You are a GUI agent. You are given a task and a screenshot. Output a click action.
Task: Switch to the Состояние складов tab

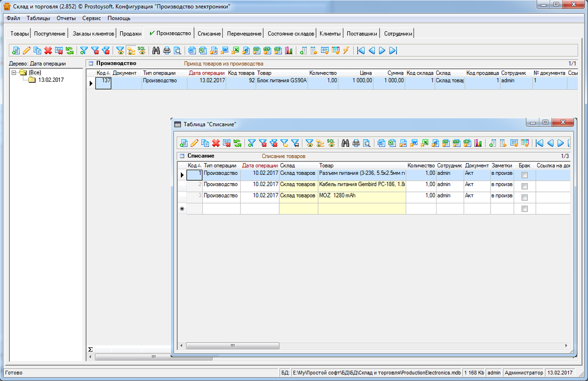[291, 34]
